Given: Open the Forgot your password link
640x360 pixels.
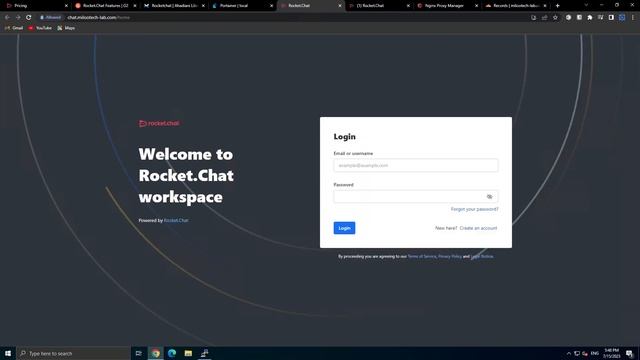Looking at the screenshot, I should coord(474,209).
